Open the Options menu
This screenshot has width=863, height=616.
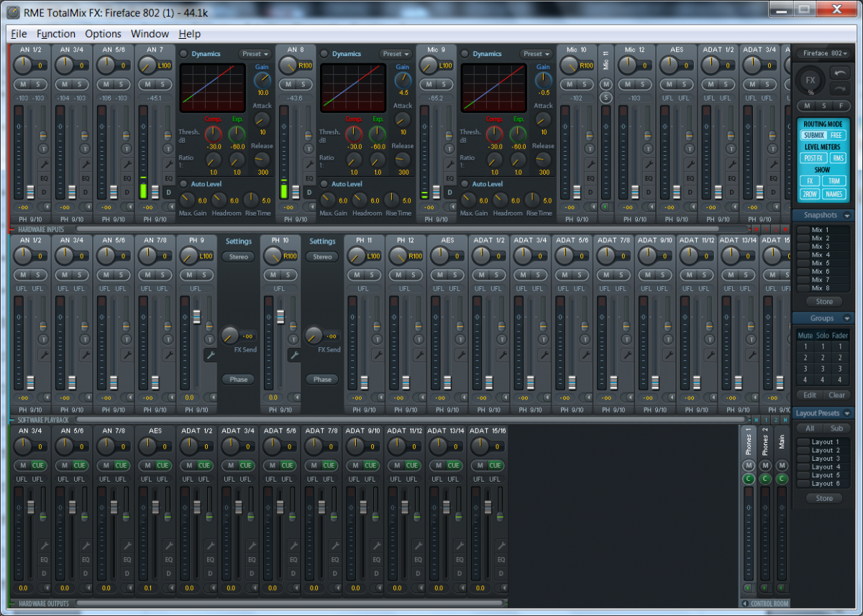[x=103, y=34]
